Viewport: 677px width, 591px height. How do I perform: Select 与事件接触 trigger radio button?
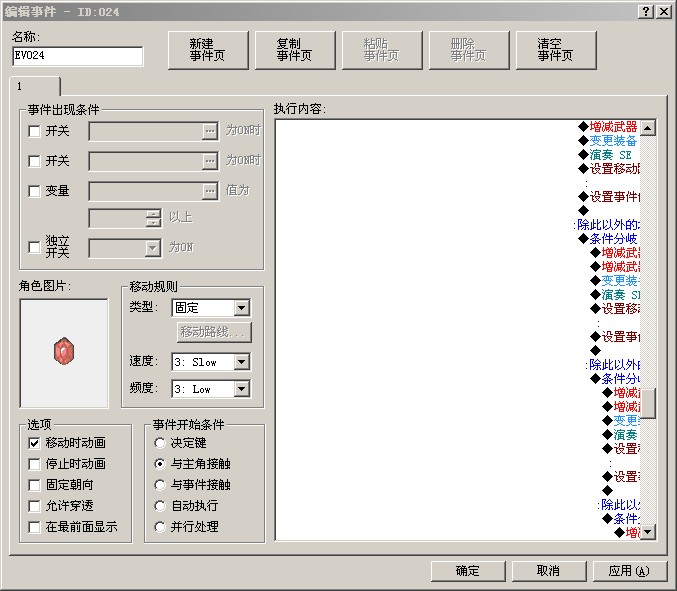coord(160,485)
